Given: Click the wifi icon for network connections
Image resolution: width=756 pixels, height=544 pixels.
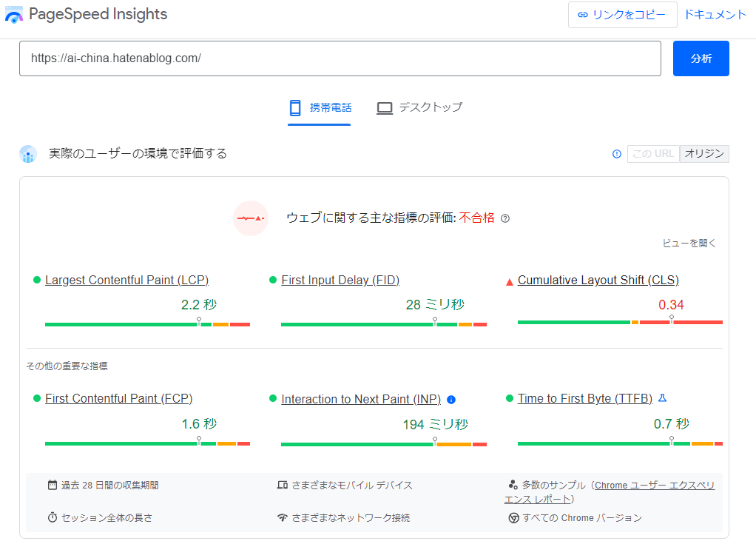Looking at the screenshot, I should (x=282, y=517).
